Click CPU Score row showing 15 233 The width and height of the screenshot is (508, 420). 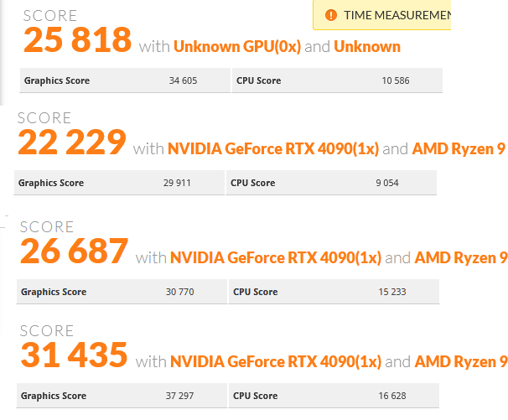point(334,292)
